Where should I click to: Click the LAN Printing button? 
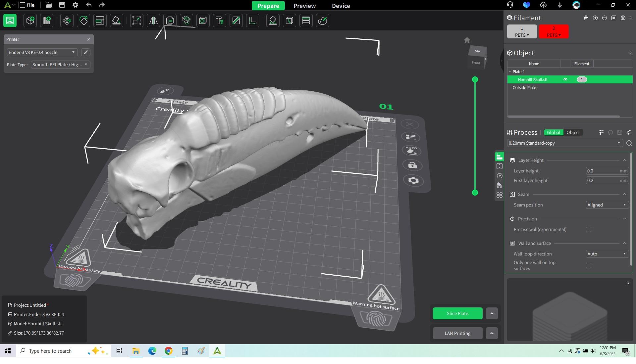(457, 333)
